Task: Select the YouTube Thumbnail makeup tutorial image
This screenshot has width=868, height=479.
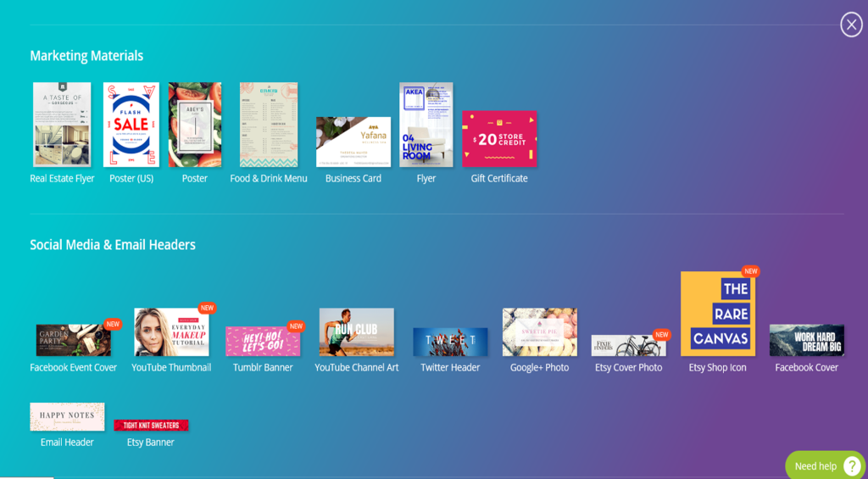Action: pos(171,331)
